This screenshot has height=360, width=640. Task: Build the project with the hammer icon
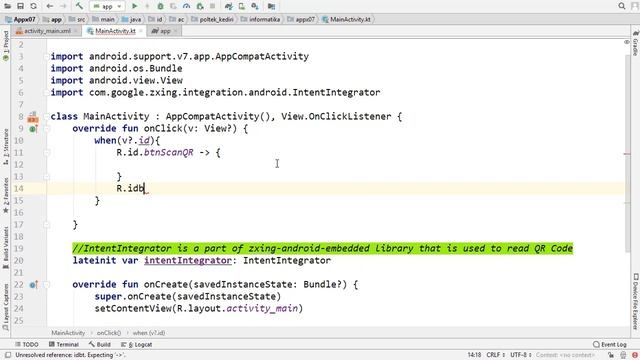(79, 6)
